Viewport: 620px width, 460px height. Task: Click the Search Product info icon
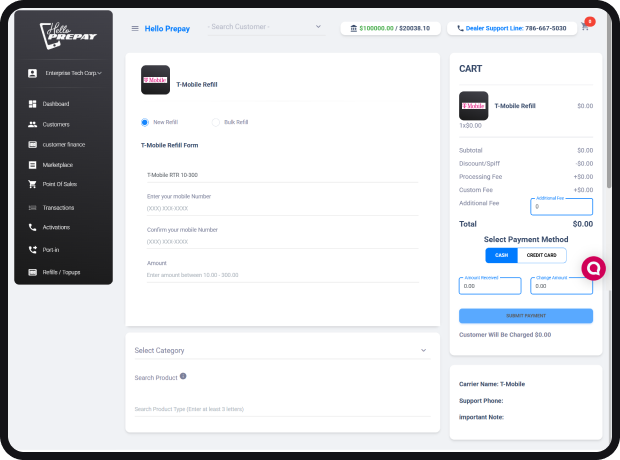click(x=183, y=376)
